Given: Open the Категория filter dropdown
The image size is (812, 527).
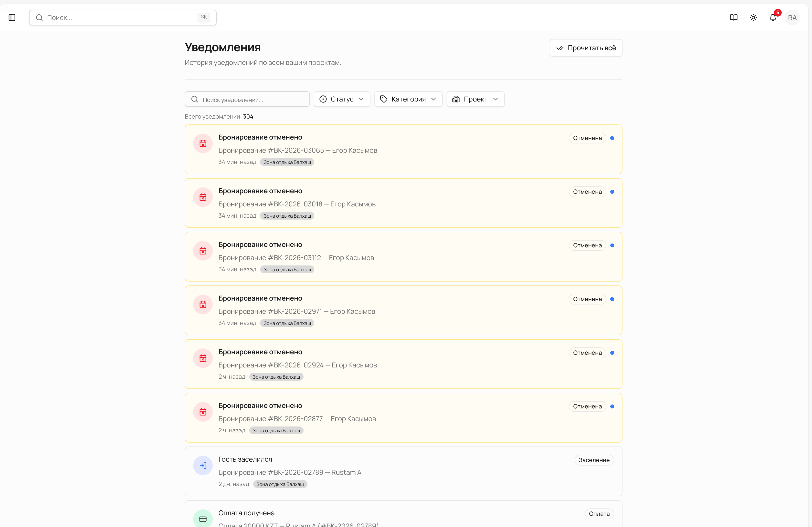Looking at the screenshot, I should pos(408,99).
